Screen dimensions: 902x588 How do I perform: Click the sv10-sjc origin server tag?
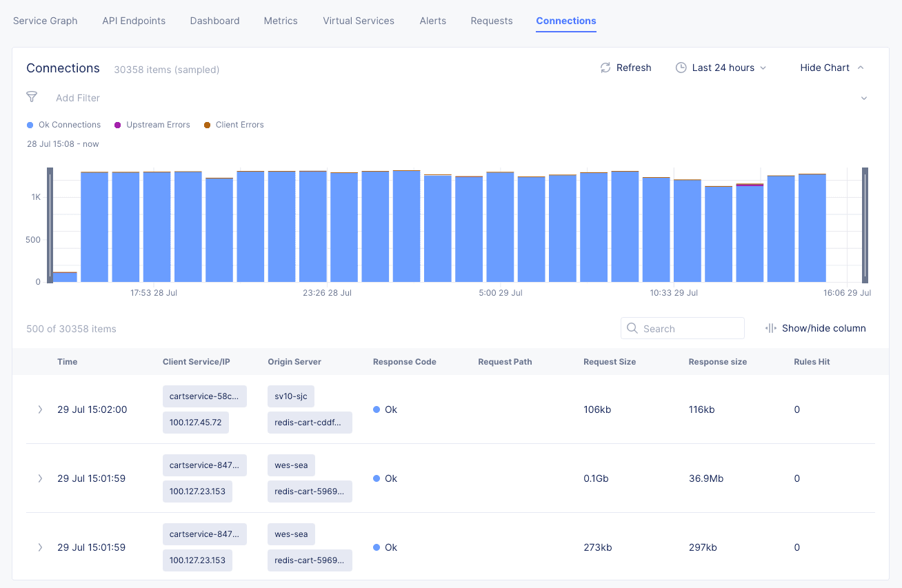(x=291, y=396)
